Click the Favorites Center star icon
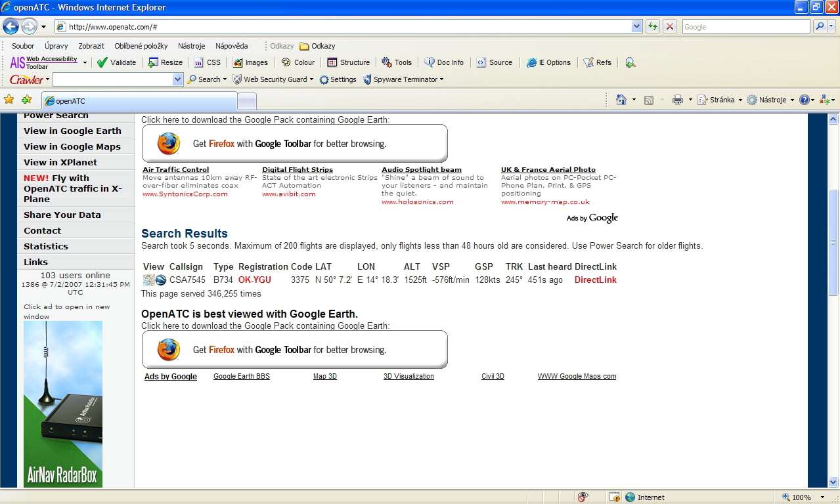 [x=9, y=100]
